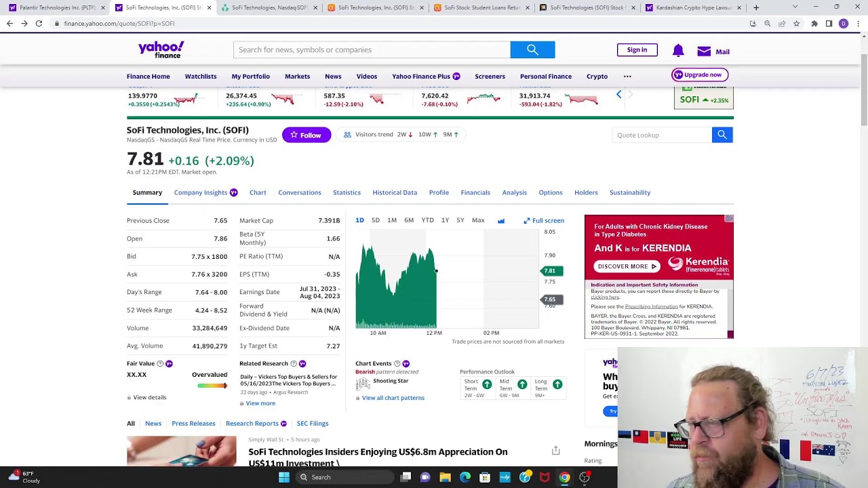Open Yahoo Mail envelope icon
The image size is (868, 488).
[x=704, y=52]
